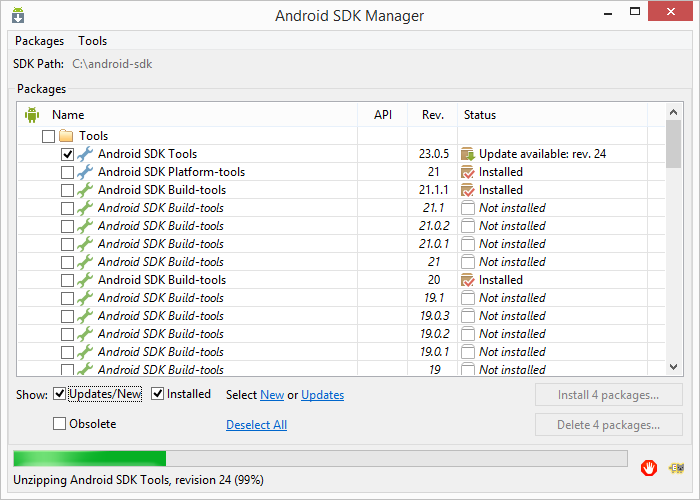Click the Updates link
This screenshot has height=500, width=700.
click(322, 395)
